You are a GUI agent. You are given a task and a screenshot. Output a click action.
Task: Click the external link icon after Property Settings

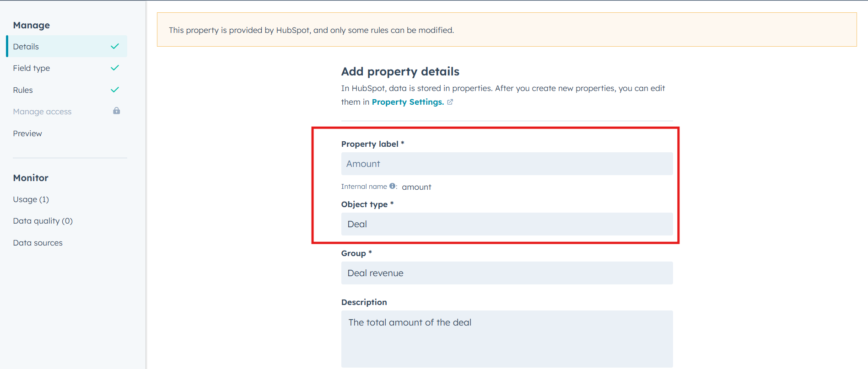pos(450,102)
